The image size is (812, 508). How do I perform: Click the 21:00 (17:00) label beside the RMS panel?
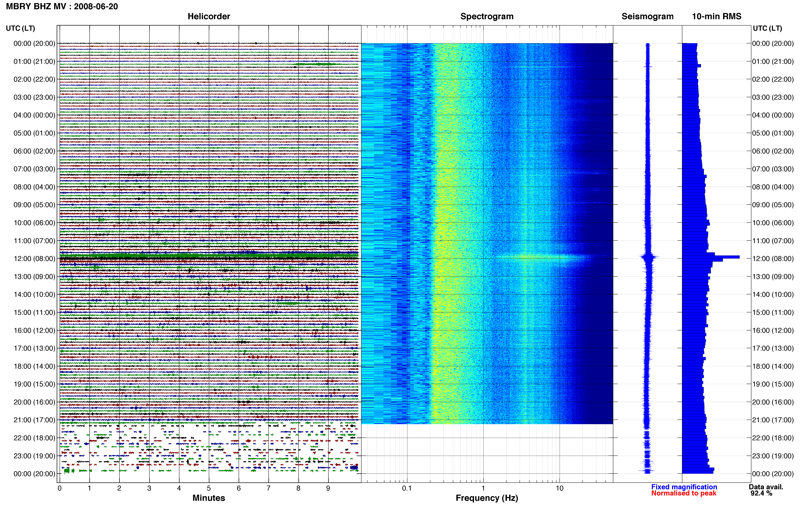tap(773, 420)
